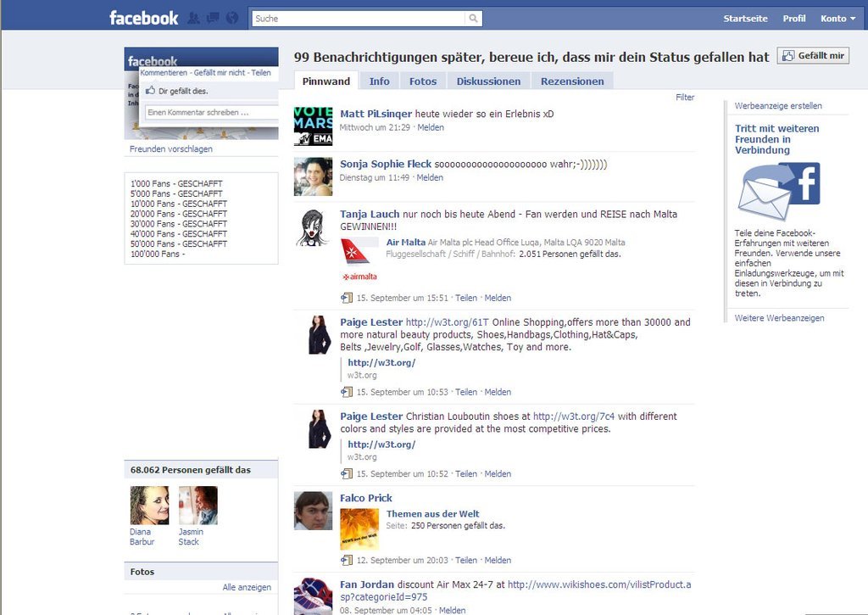This screenshot has width=868, height=615.
Task: Click share icon beside 15. September 10:53
Action: pos(347,392)
